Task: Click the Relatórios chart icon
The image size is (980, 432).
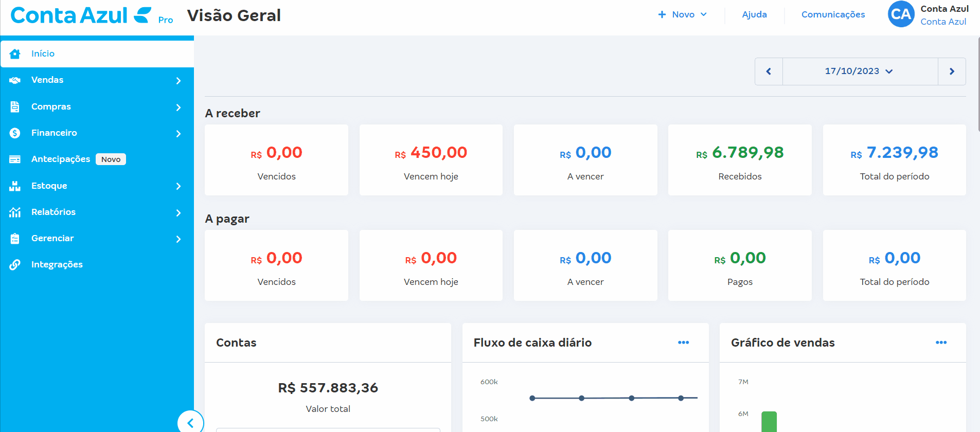Action: pyautogui.click(x=15, y=212)
